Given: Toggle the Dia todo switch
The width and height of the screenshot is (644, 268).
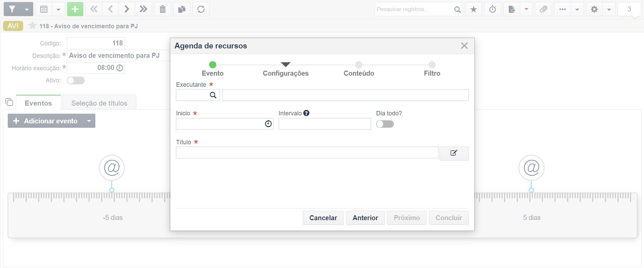Looking at the screenshot, I should [385, 124].
